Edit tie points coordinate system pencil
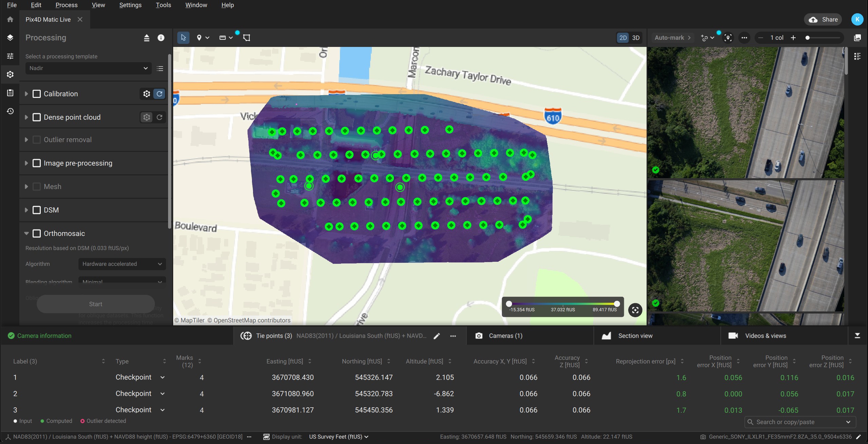The image size is (868, 444). point(437,336)
